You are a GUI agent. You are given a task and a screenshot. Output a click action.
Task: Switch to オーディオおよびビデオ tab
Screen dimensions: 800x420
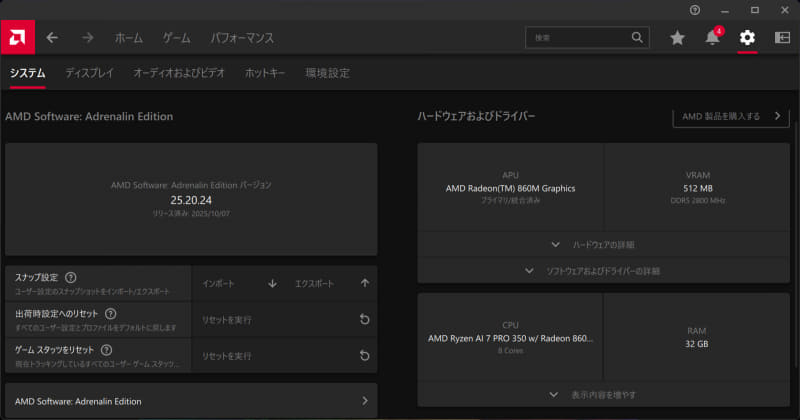click(x=179, y=73)
